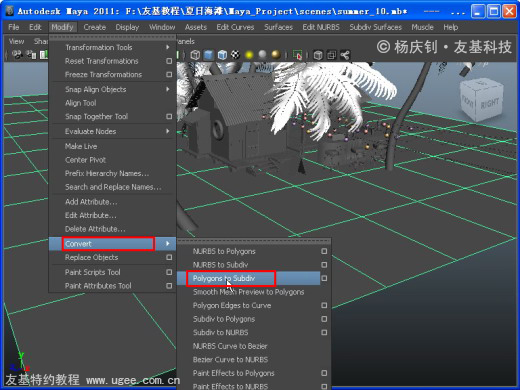Open Polygons to Subdiv option box
The width and height of the screenshot is (520, 390).
(324, 278)
